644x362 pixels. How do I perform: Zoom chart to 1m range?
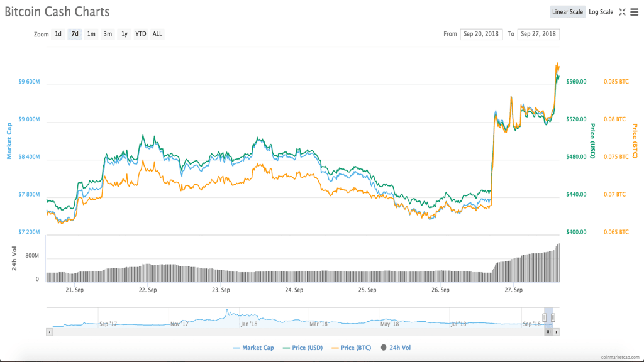coord(91,34)
